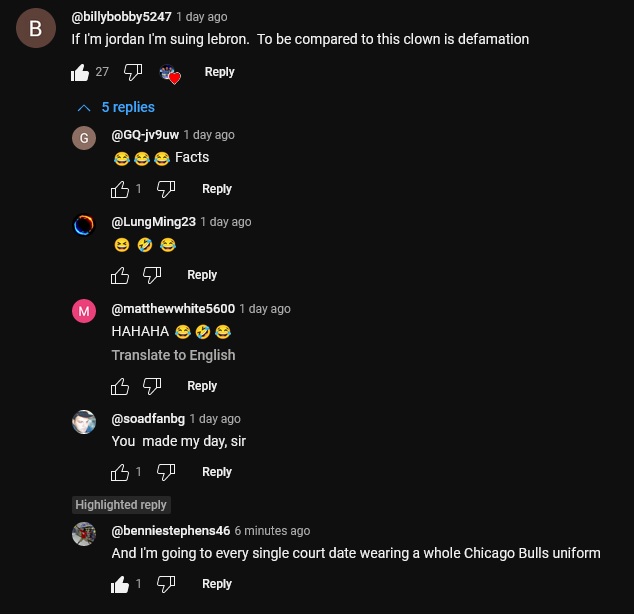Dislike the benniestephens46 highlighted reply
This screenshot has height=614, width=634.
pyautogui.click(x=166, y=584)
